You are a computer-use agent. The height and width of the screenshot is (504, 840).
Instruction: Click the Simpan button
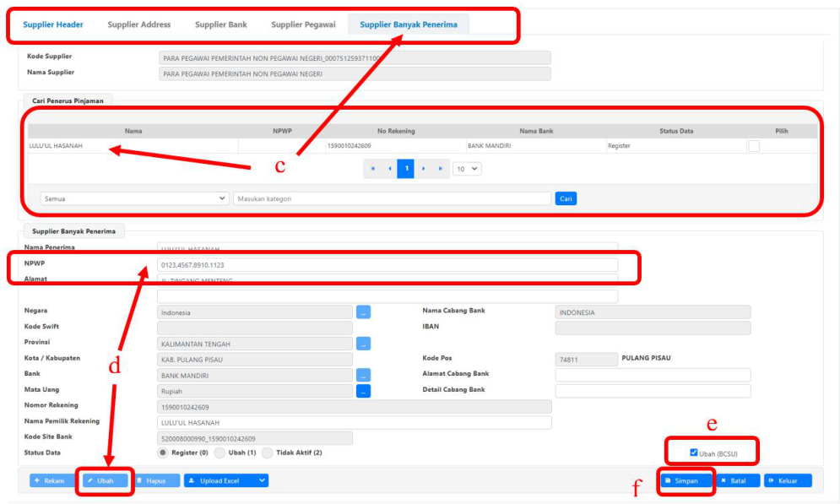(681, 480)
